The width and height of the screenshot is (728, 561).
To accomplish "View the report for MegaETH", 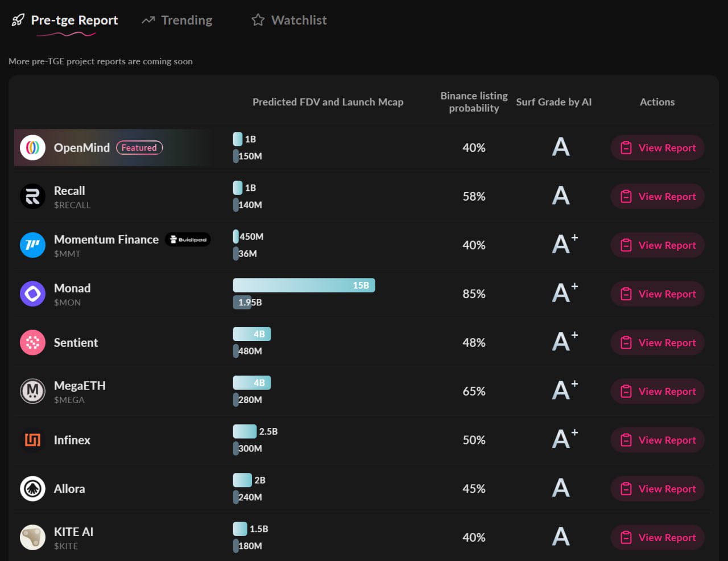I will click(657, 391).
